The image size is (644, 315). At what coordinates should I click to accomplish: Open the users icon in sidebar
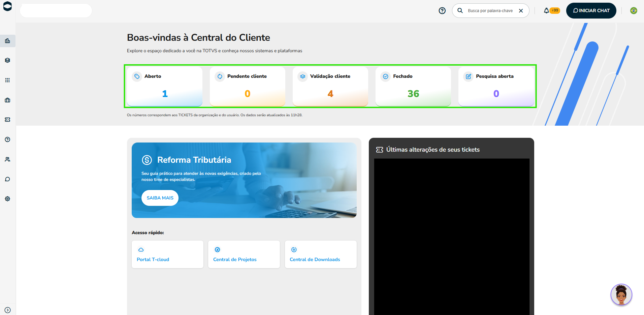[7, 159]
